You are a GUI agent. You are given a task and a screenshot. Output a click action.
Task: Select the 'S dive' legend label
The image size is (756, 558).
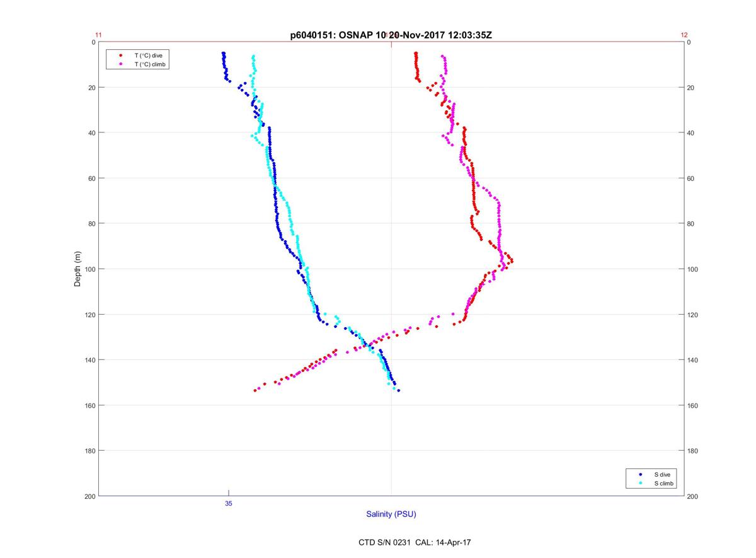(x=661, y=474)
